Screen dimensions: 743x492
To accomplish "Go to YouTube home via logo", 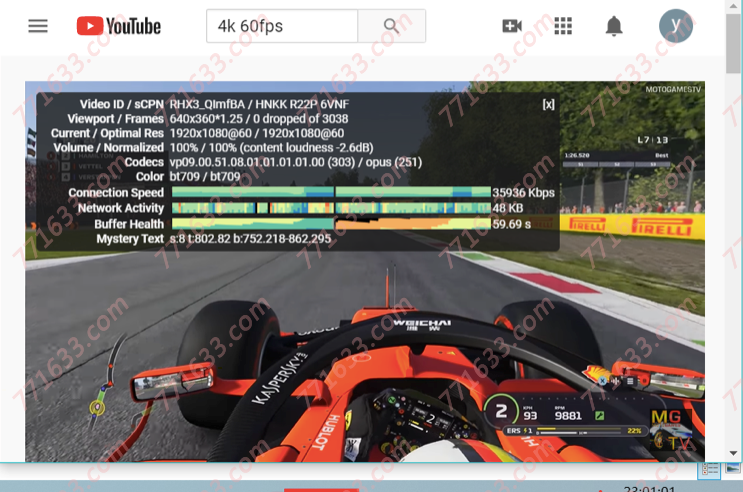I will coord(118,26).
